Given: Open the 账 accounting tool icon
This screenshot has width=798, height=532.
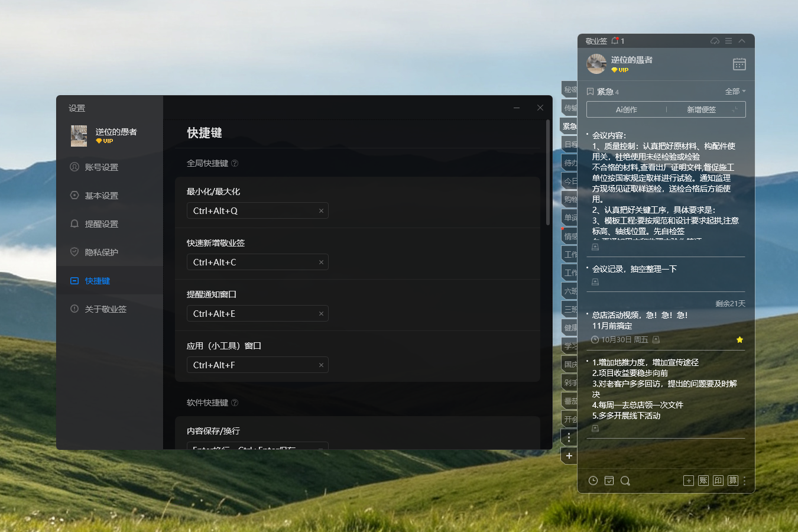Looking at the screenshot, I should pyautogui.click(x=703, y=481).
